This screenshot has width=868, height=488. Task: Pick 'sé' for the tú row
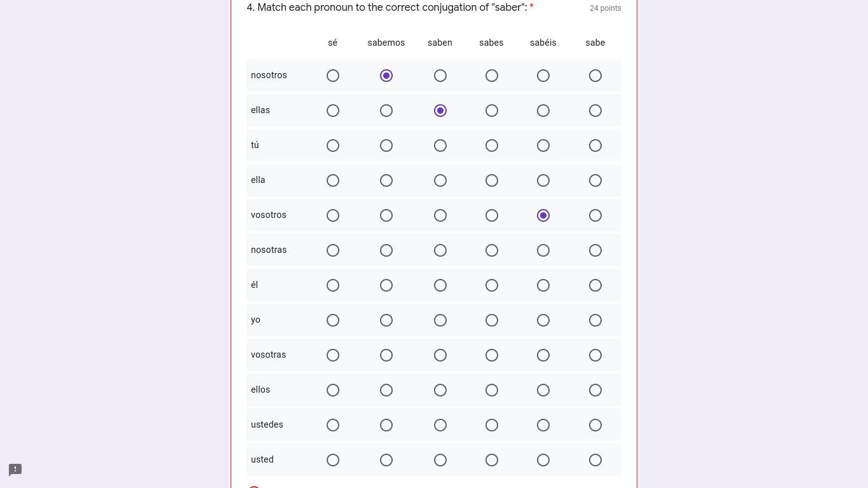pyautogui.click(x=332, y=146)
